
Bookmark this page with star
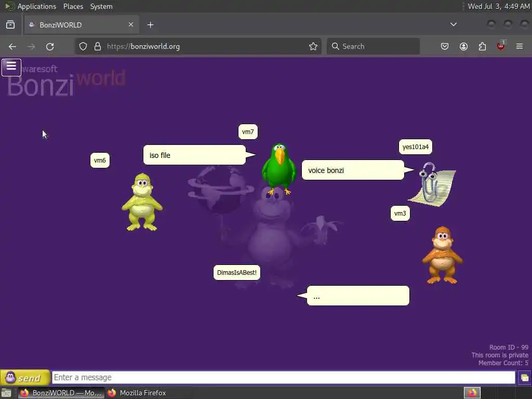pyautogui.click(x=313, y=46)
